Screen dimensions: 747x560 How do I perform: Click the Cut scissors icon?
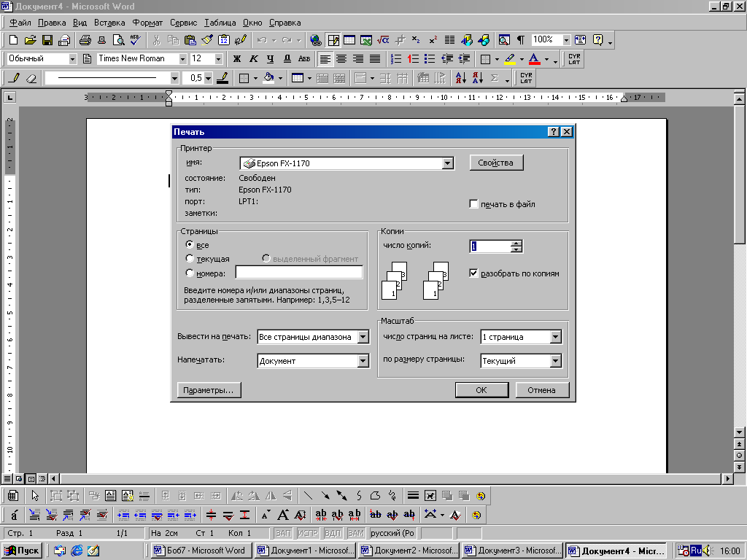(156, 40)
